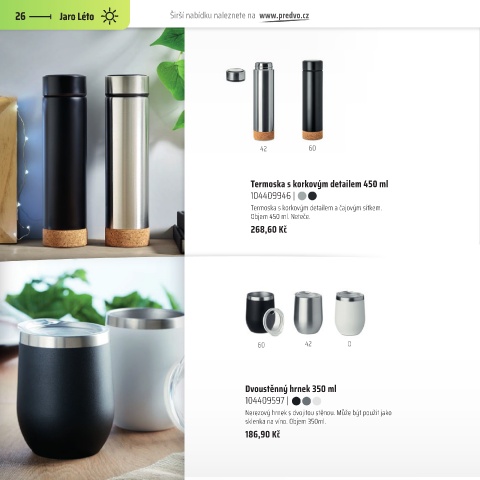Select the silver mug thumbnail labeled 42
This screenshot has width=480, height=480.
click(x=308, y=313)
